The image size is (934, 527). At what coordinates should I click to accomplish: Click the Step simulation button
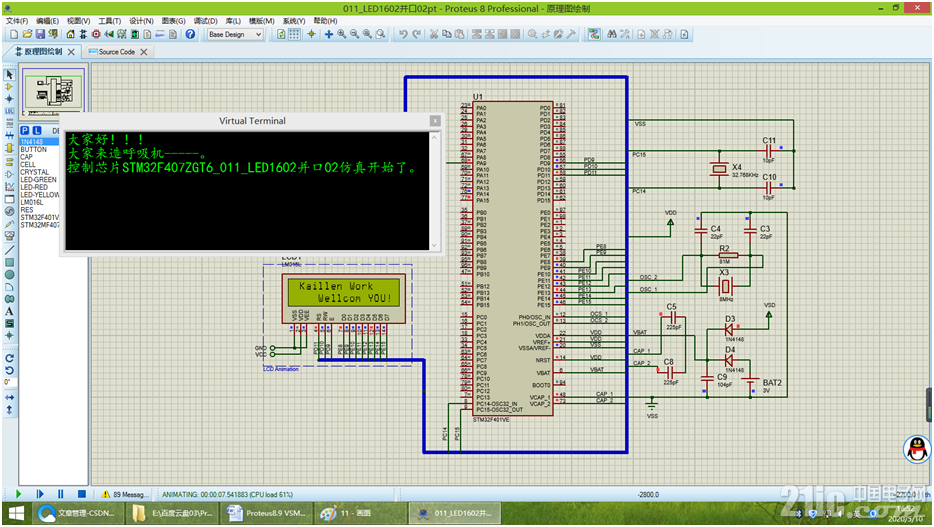[40, 494]
